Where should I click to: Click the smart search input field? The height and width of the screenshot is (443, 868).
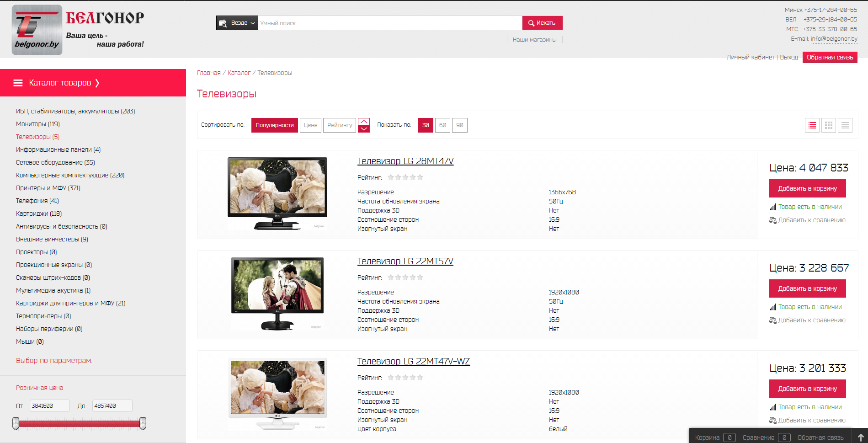point(390,23)
